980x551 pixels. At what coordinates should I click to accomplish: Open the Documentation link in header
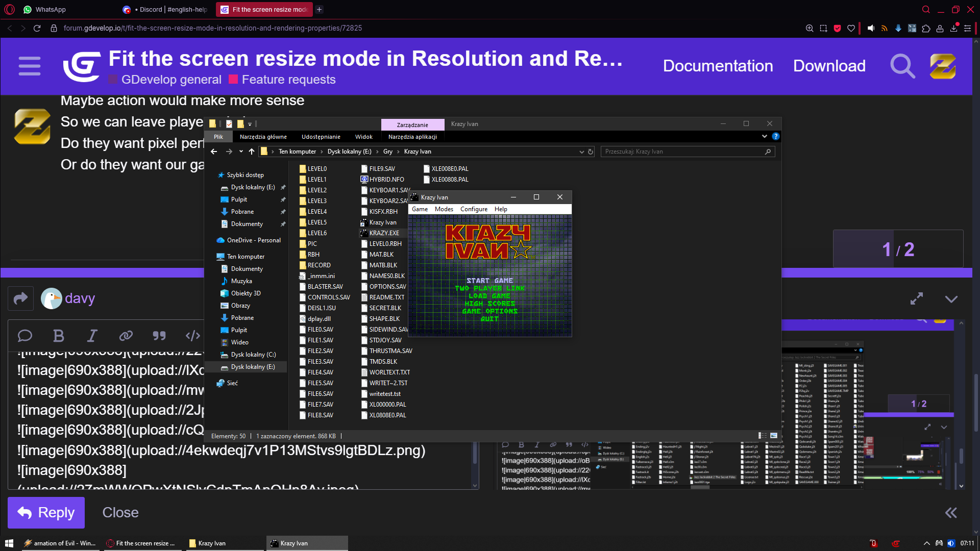pyautogui.click(x=718, y=66)
